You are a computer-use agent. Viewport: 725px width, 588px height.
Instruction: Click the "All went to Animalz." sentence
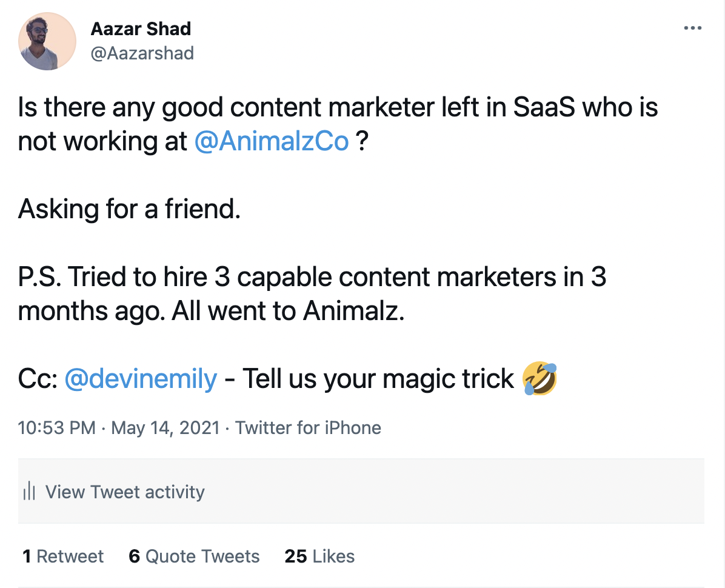point(288,312)
